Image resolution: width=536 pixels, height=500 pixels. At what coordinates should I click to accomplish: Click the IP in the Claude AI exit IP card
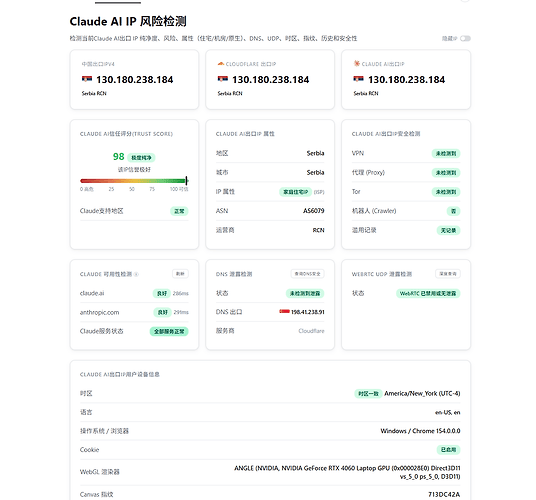(x=406, y=80)
